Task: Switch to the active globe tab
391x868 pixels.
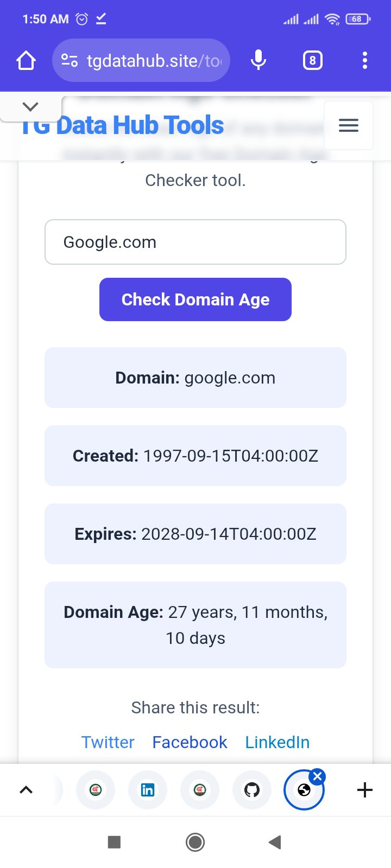Action: pos(304,790)
